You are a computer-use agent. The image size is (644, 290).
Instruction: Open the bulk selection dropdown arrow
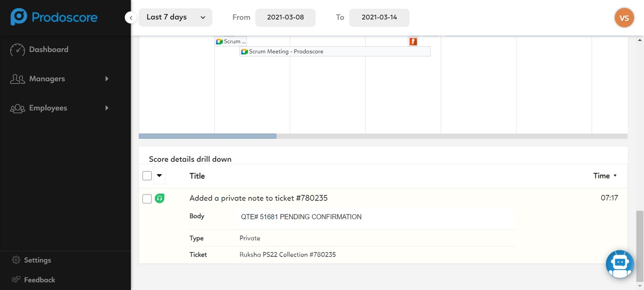159,176
